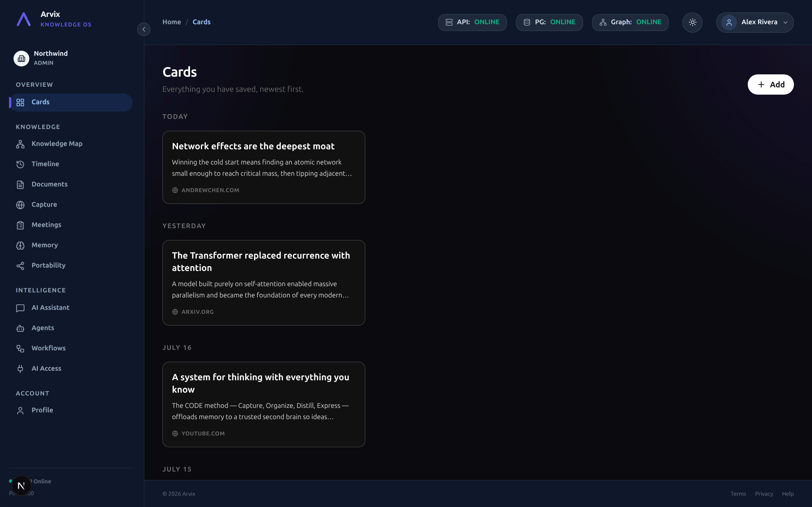The image size is (812, 507).
Task: Open the Privacy footer link
Action: pos(764,494)
